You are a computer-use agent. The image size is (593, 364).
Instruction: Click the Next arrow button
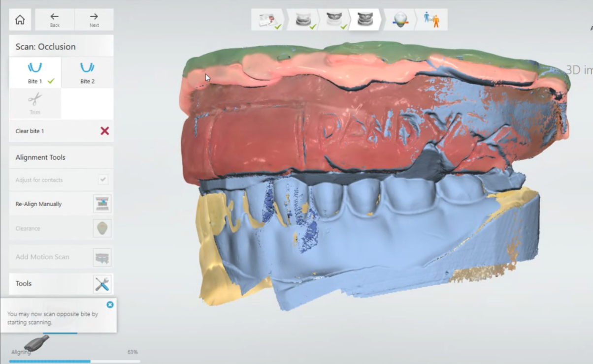tap(94, 20)
